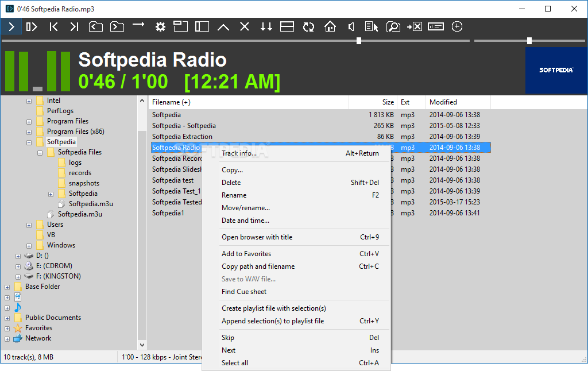
Task: Open next folder icon
Action: click(x=117, y=26)
